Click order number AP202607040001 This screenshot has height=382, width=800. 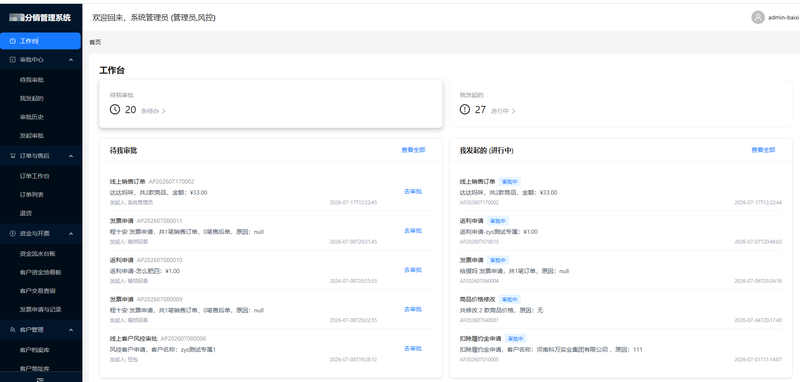479,320
